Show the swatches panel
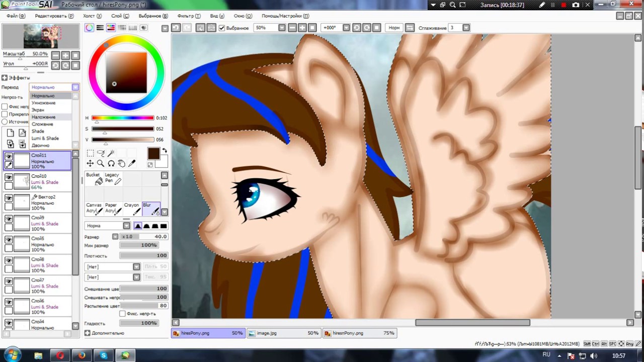 click(133, 28)
